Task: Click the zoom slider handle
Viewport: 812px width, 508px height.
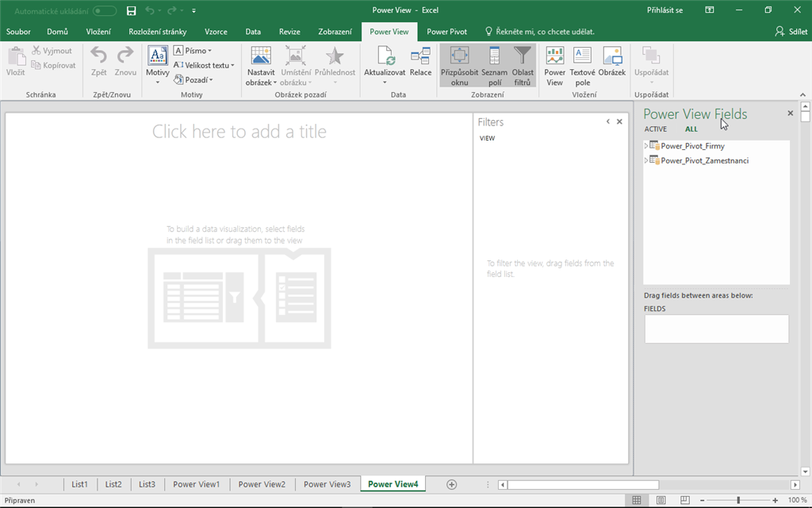Action: pos(738,500)
